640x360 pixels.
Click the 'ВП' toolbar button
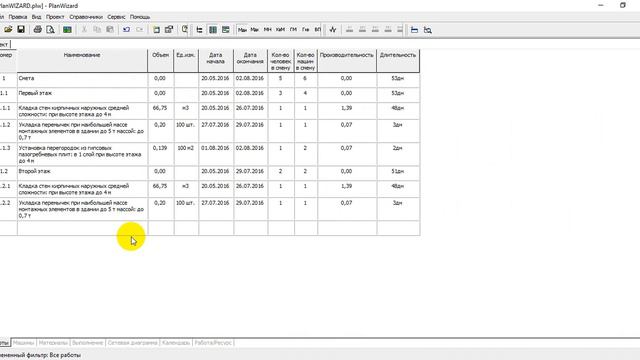(x=318, y=30)
